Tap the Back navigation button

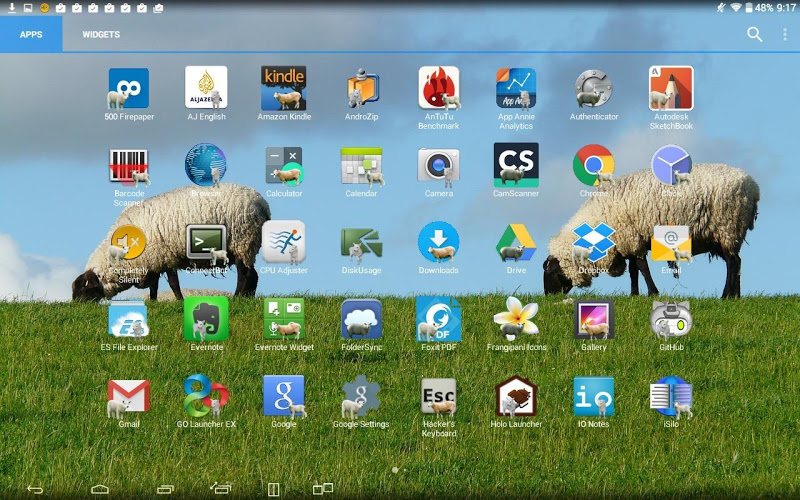pyautogui.click(x=35, y=489)
